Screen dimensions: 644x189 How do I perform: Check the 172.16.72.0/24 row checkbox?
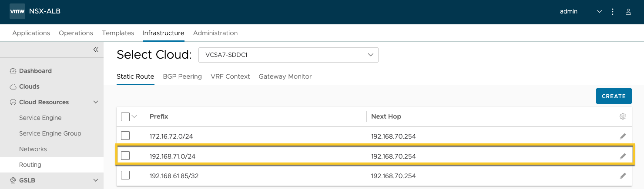point(125,136)
